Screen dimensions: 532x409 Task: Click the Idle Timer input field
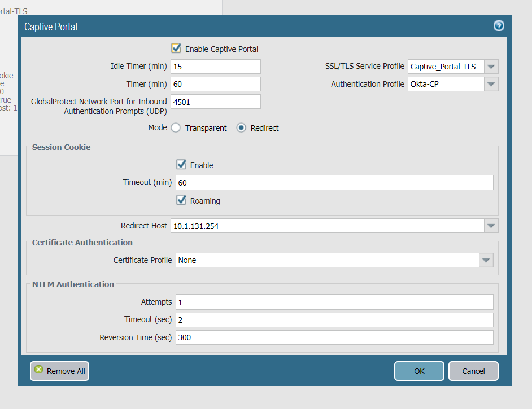215,67
